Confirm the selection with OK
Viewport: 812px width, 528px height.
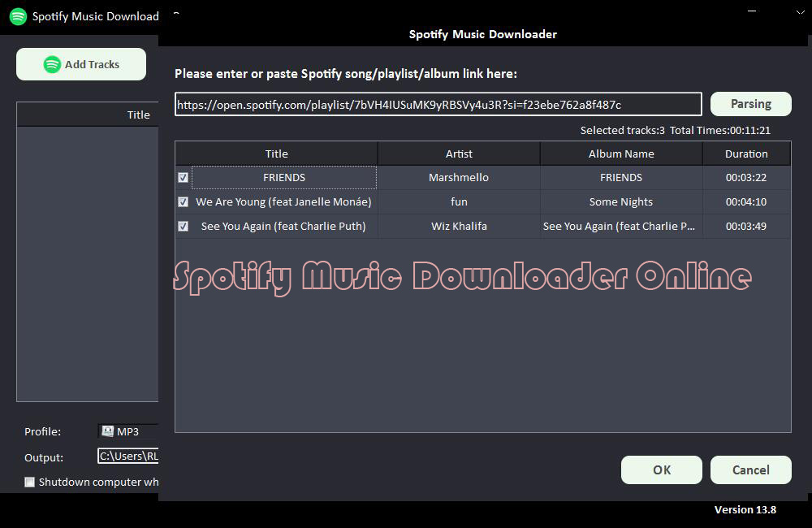(x=661, y=470)
